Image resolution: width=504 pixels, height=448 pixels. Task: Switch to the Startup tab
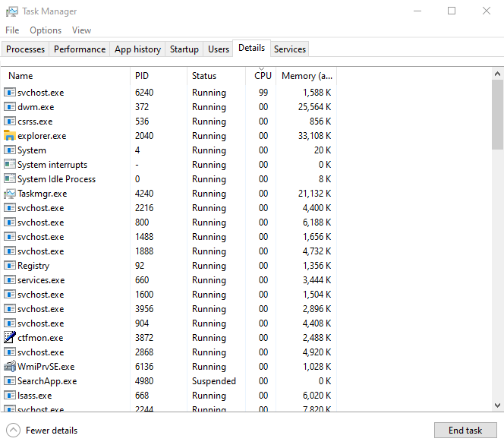pos(184,49)
